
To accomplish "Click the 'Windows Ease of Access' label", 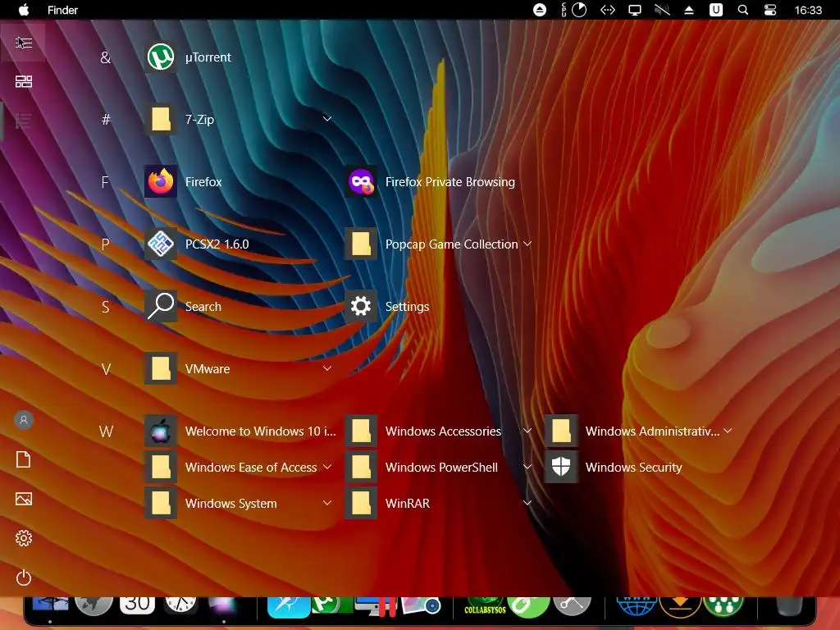I will coord(251,467).
